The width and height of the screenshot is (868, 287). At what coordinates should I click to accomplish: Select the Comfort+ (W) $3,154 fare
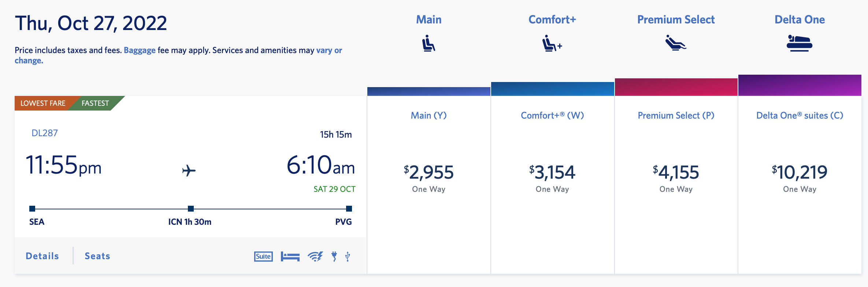tap(552, 172)
